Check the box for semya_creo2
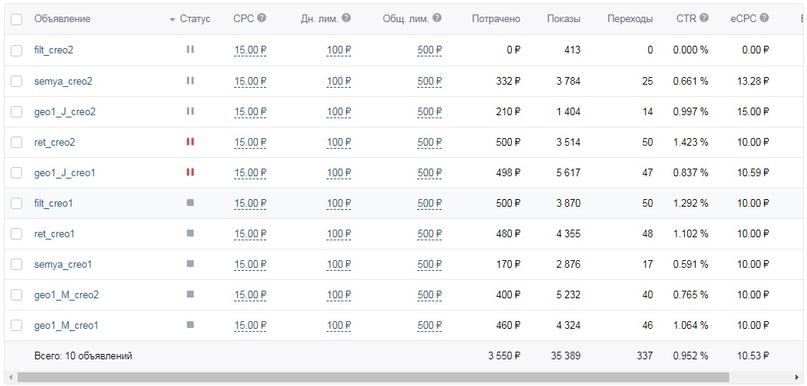 (16, 81)
